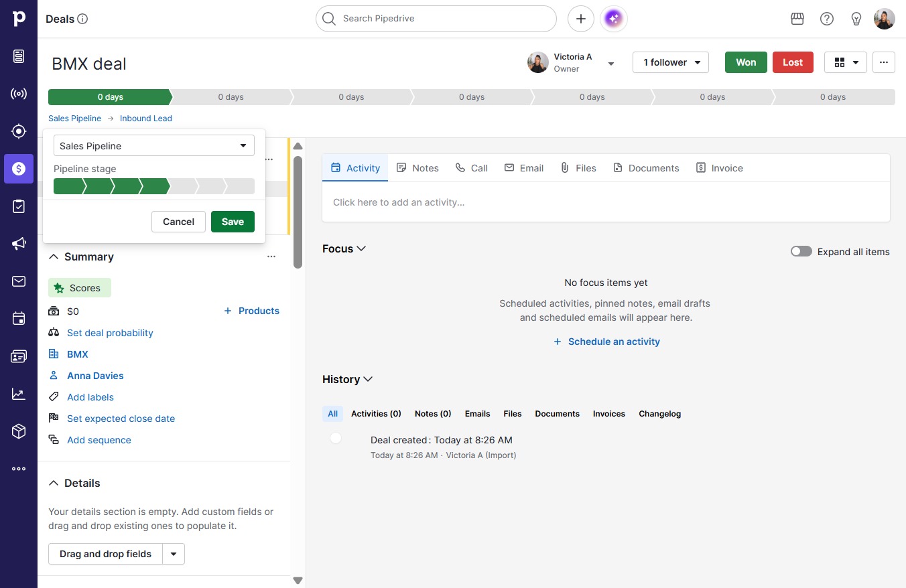Open the Help question mark icon
The height and width of the screenshot is (588, 906).
tap(827, 19)
